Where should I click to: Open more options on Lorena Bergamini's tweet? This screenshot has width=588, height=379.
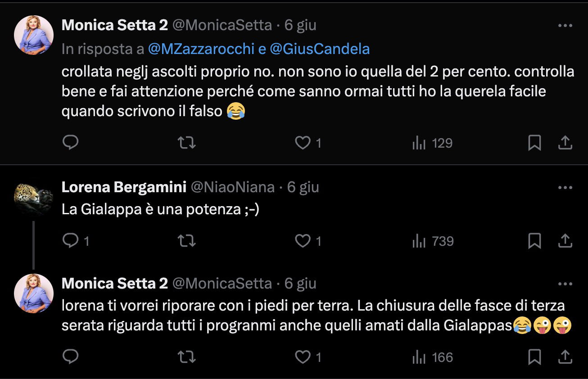565,187
